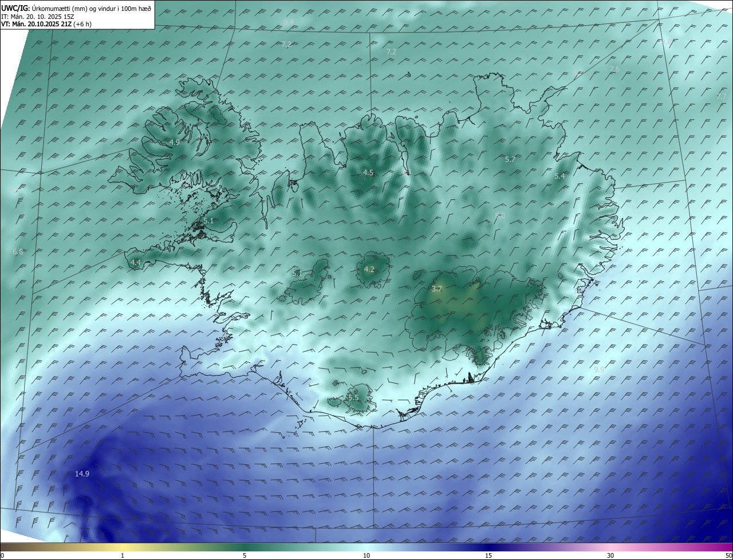733x560 pixels.
Task: Click the 8.4 value at the top
Action: [x=289, y=22]
